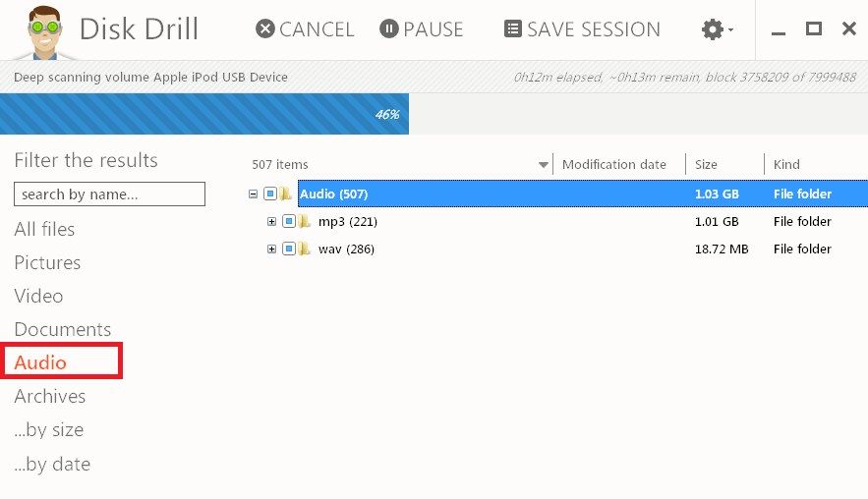The height and width of the screenshot is (499, 868).
Task: Toggle the wav folder checkbox
Action: (x=289, y=249)
